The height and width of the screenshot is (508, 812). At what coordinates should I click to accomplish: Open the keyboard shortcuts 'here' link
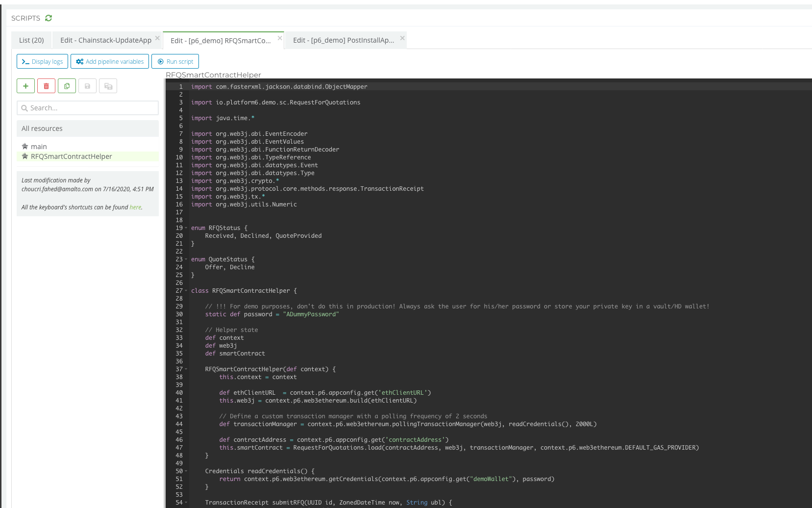click(135, 207)
